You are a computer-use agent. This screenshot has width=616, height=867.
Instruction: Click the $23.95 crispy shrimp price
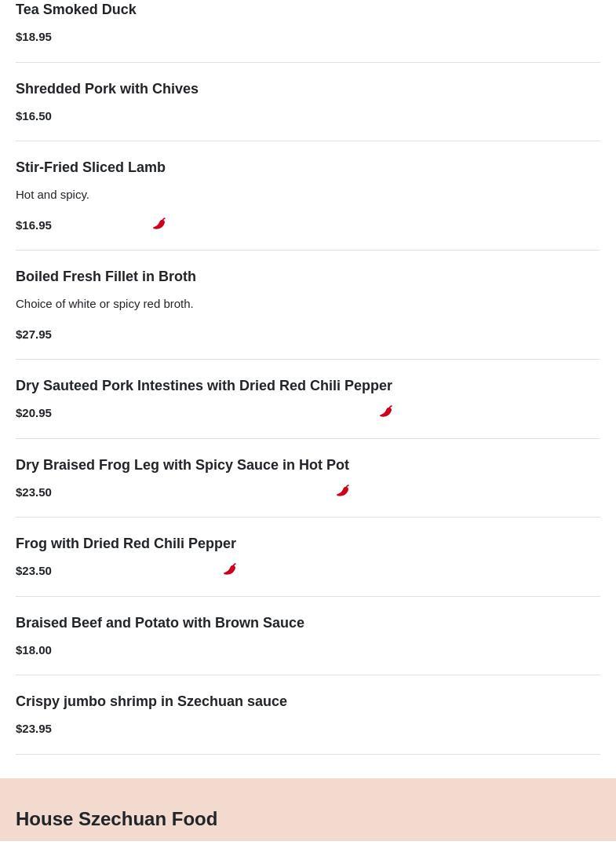[34, 728]
